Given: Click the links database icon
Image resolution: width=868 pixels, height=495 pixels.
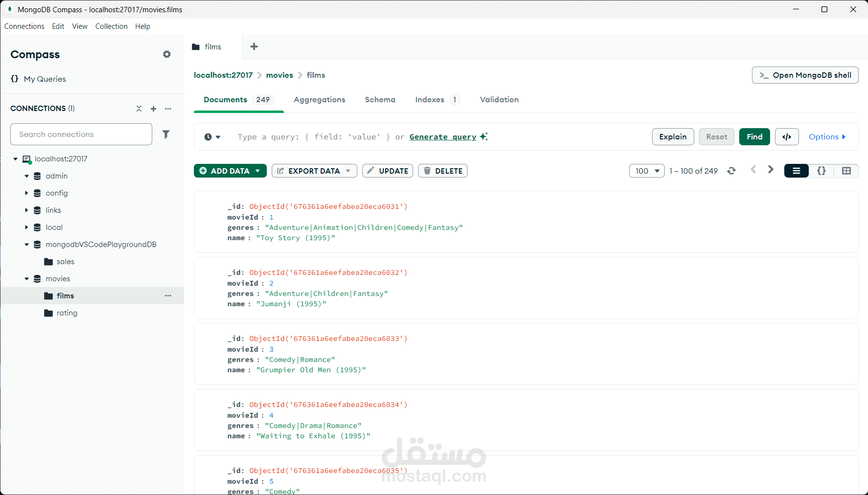Looking at the screenshot, I should click(37, 210).
